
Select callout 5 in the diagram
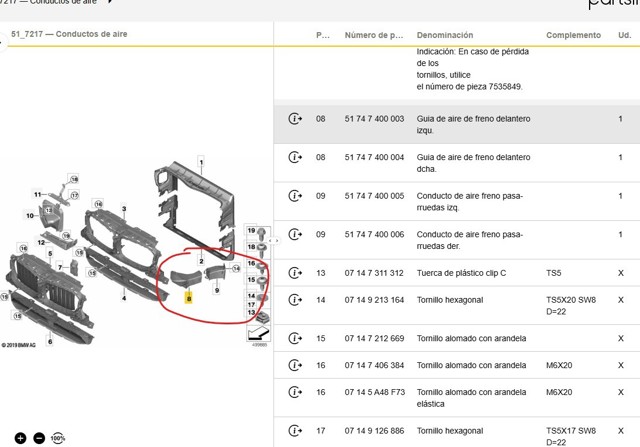pos(50,254)
